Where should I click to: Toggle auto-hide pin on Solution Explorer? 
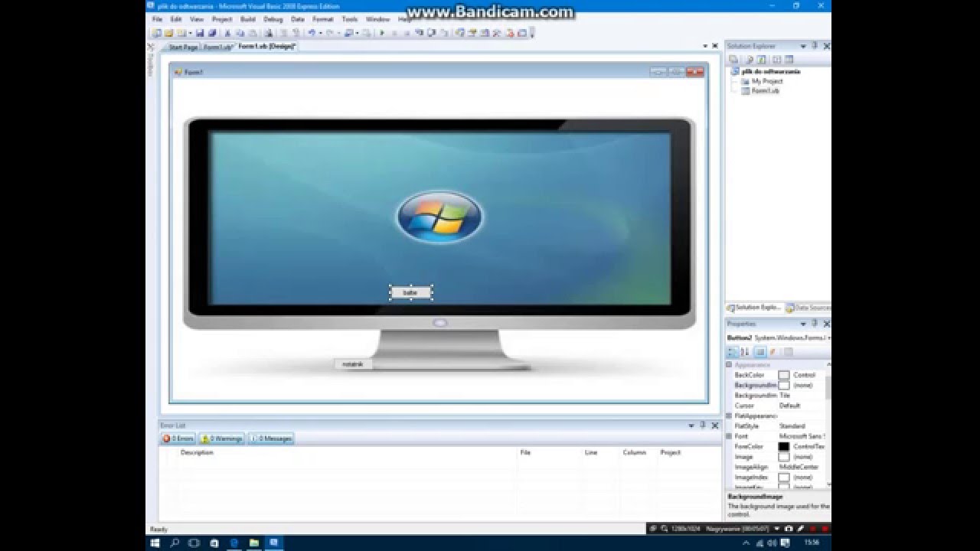pyautogui.click(x=815, y=46)
